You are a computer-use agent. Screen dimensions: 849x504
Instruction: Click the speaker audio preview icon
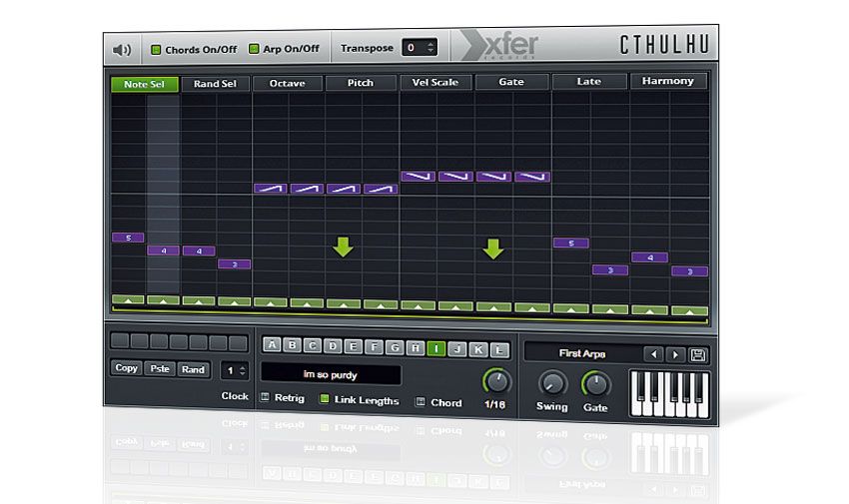tap(122, 50)
